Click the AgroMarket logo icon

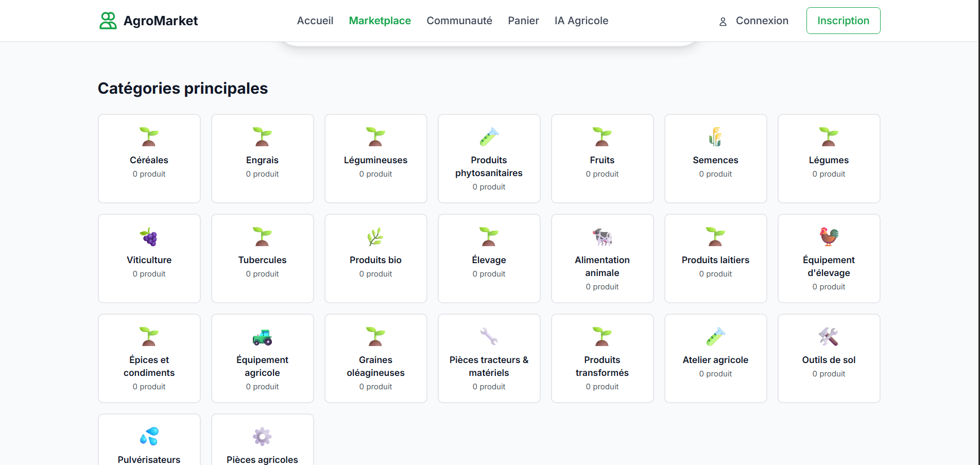[108, 21]
